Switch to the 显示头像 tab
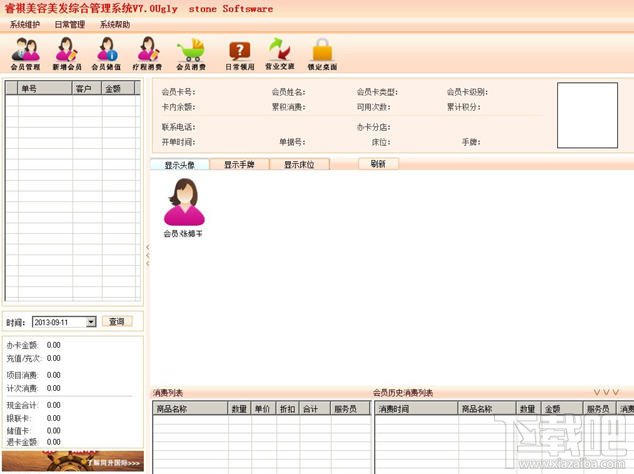The image size is (634, 474). click(180, 165)
